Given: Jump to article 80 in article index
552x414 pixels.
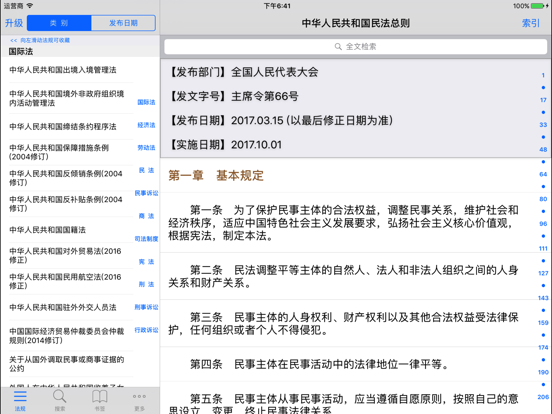Looking at the screenshot, I should [x=543, y=199].
